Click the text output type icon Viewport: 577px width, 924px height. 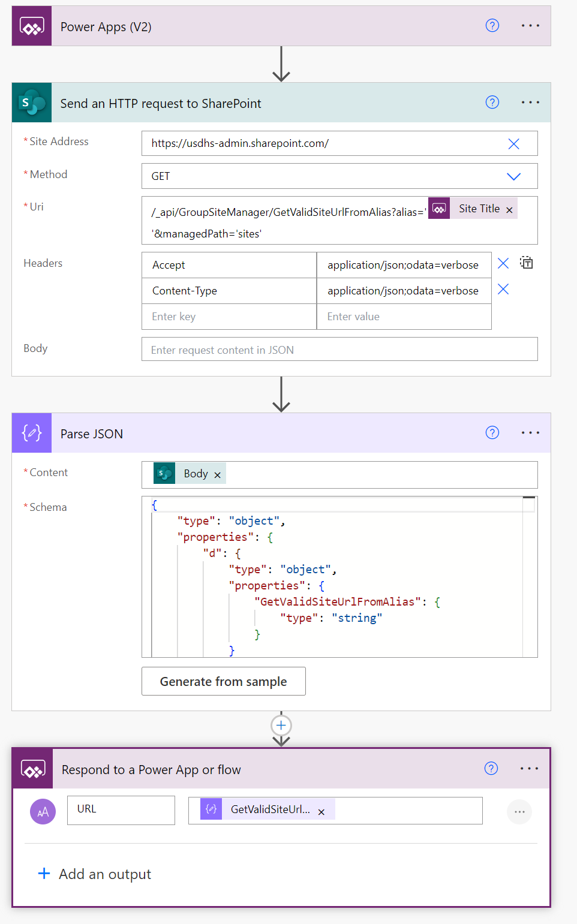click(43, 812)
